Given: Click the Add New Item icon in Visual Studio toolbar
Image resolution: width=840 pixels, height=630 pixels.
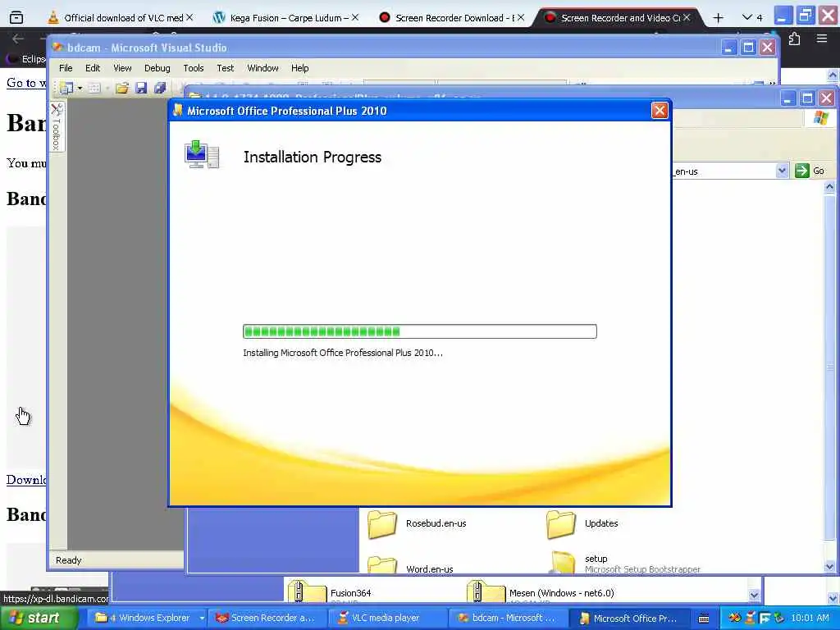Looking at the screenshot, I should [x=94, y=88].
